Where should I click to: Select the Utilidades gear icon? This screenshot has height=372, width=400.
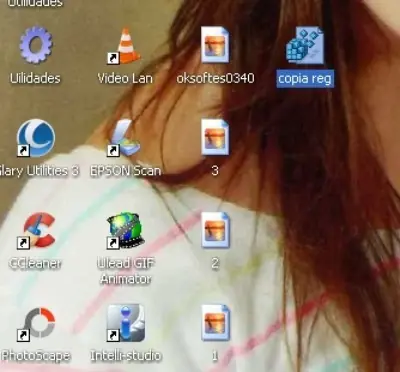click(36, 45)
